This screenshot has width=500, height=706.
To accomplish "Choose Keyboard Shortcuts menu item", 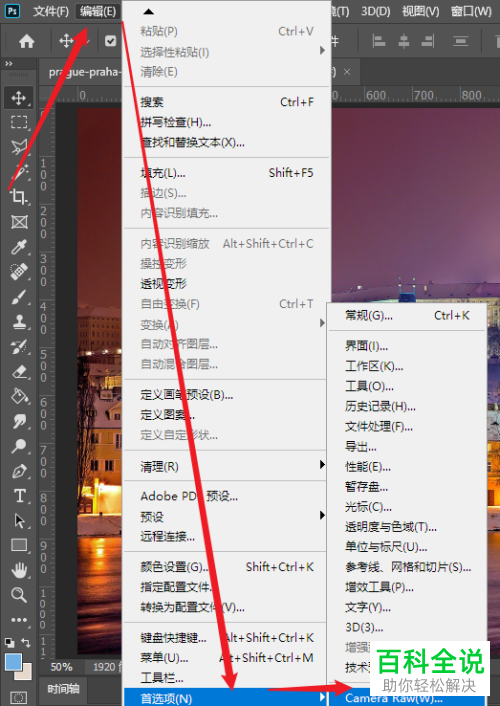I will click(227, 638).
